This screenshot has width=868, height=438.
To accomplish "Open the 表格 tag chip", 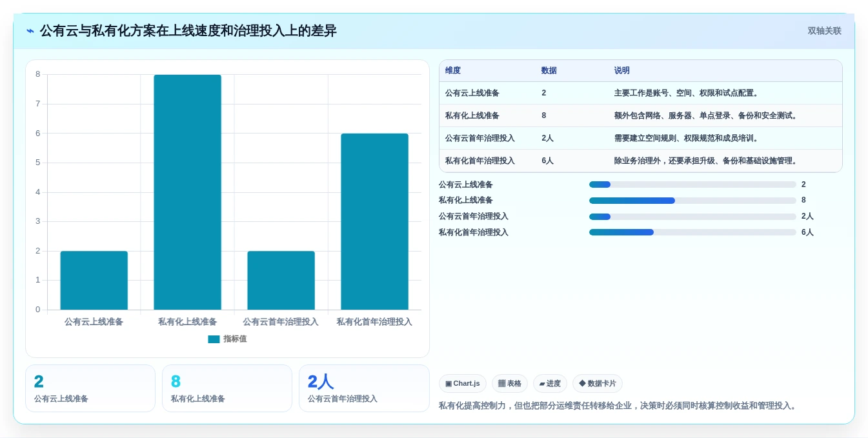I will coord(510,384).
